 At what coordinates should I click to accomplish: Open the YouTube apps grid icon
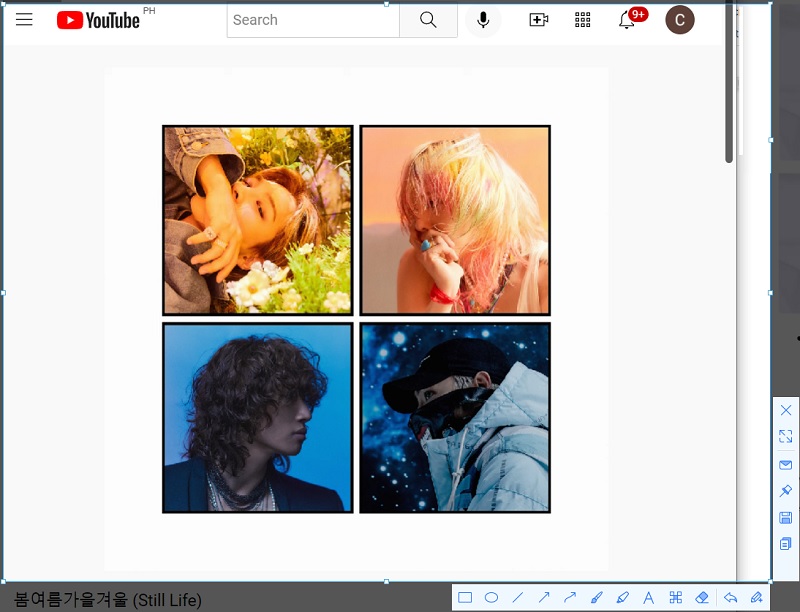[582, 20]
